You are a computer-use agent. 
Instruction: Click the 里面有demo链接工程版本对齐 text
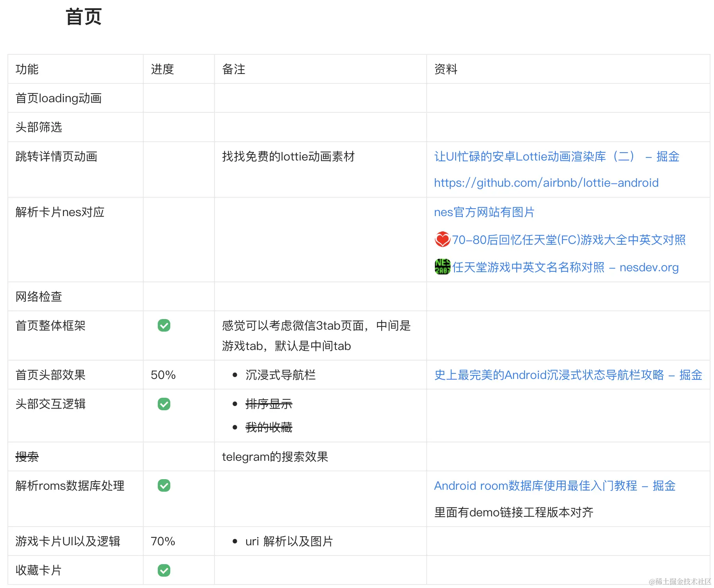[514, 512]
